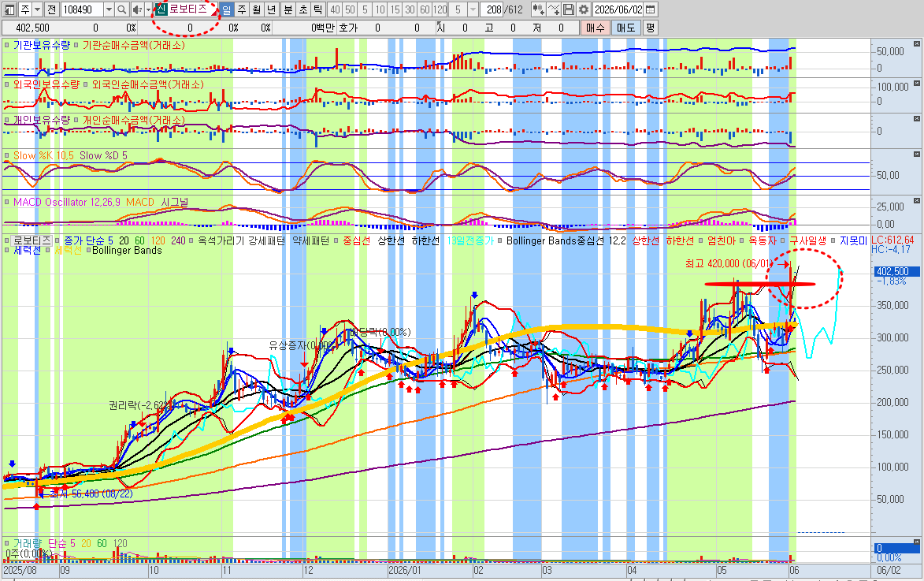The height and width of the screenshot is (581, 924).
Task: Expand the interval dropdown after 120
Action: tap(473, 9)
